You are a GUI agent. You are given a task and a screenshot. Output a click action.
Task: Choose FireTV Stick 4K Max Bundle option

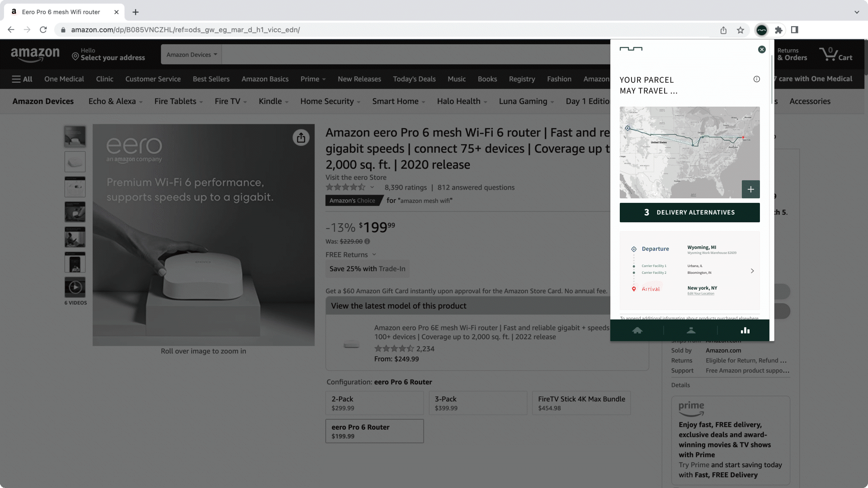pos(581,403)
